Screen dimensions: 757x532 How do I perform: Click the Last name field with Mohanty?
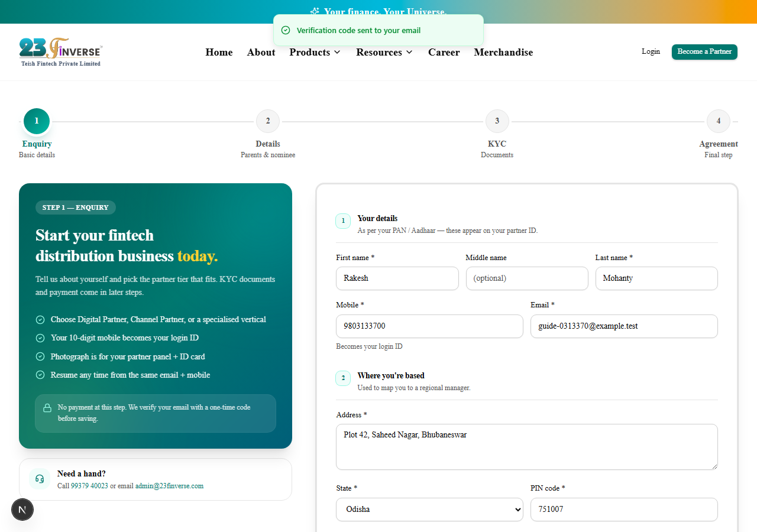coord(656,278)
